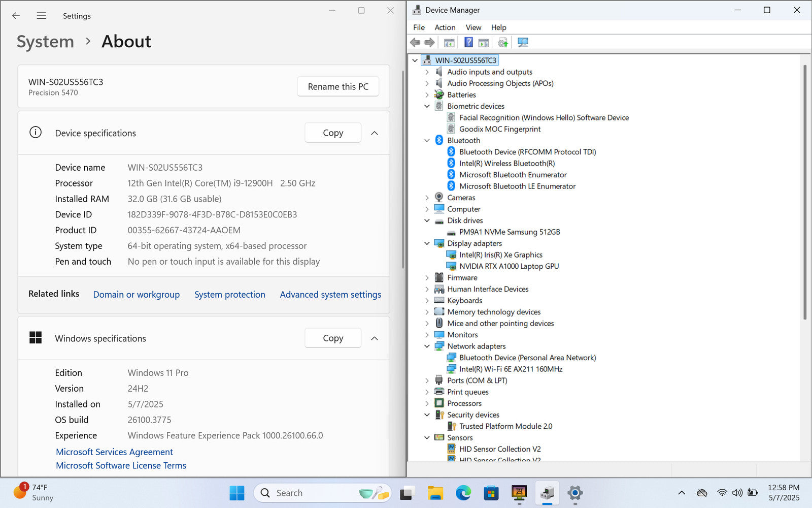Open the volume control in system tray
The height and width of the screenshot is (508, 812).
click(737, 493)
